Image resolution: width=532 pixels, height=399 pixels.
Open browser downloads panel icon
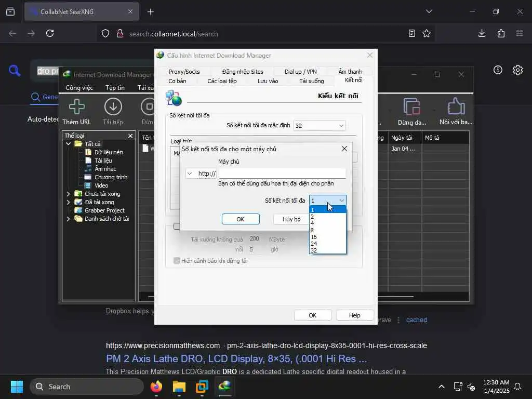[482, 33]
